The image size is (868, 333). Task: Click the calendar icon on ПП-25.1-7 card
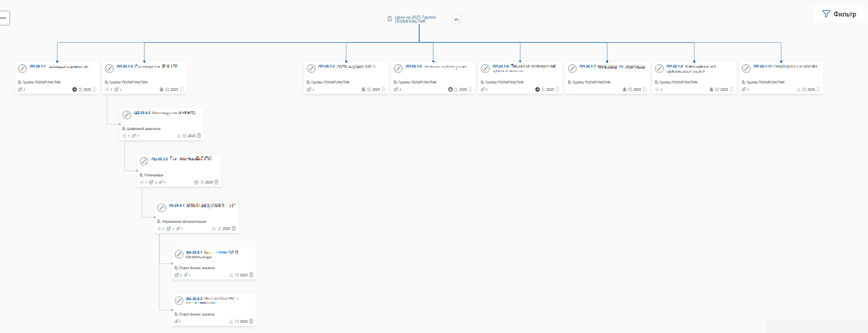630,90
